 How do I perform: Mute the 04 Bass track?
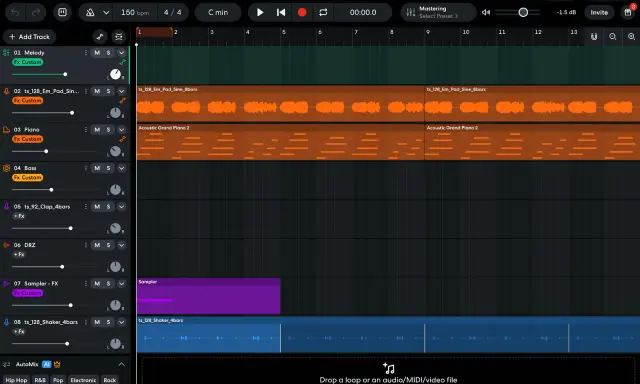click(x=97, y=168)
